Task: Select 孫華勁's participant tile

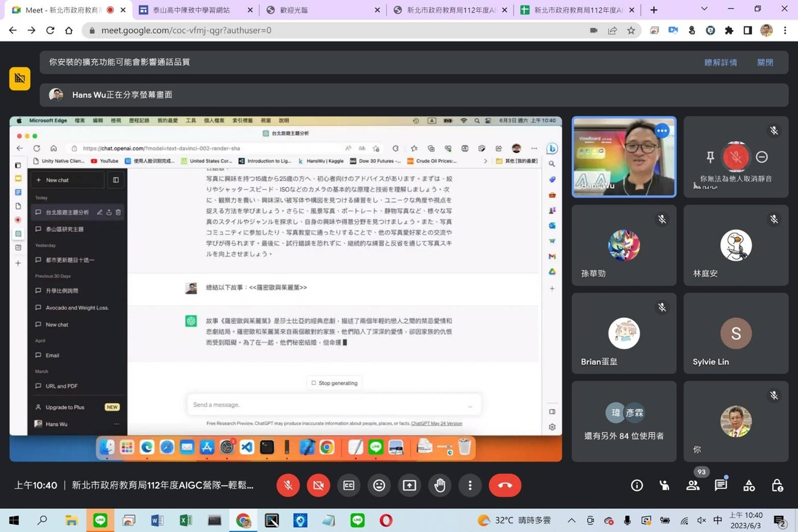Action: [624, 245]
